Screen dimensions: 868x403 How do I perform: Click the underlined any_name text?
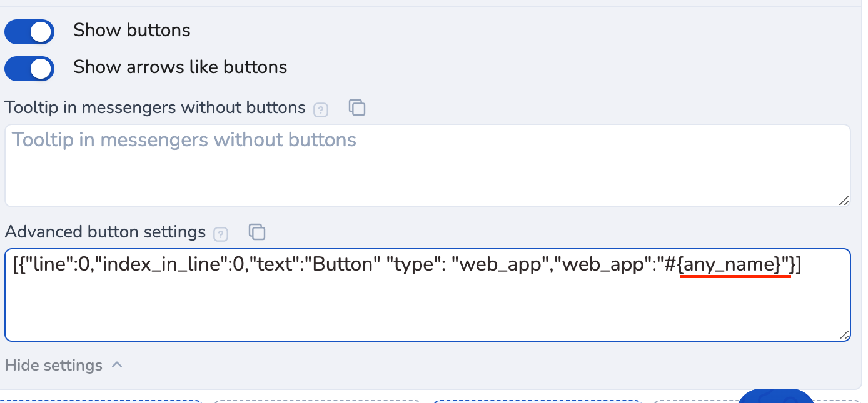coord(732,266)
